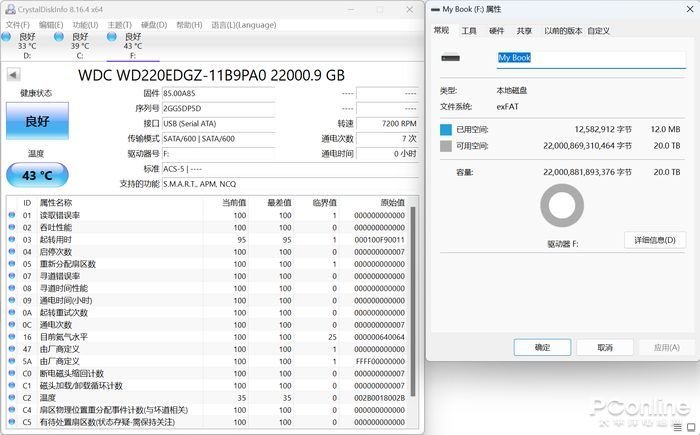Click the 传输模式 field SATA/600

point(218,139)
